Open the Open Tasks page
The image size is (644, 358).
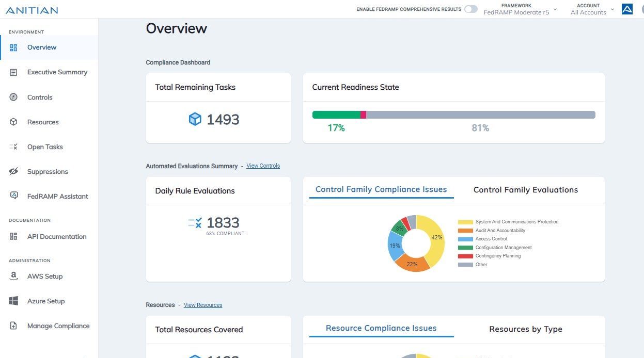pyautogui.click(x=49, y=147)
